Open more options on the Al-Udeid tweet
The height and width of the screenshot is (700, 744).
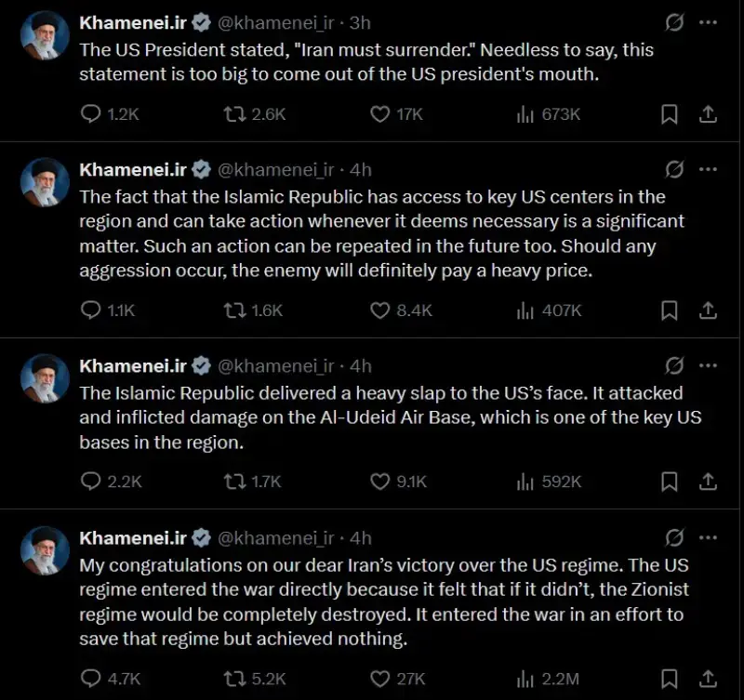coord(708,365)
